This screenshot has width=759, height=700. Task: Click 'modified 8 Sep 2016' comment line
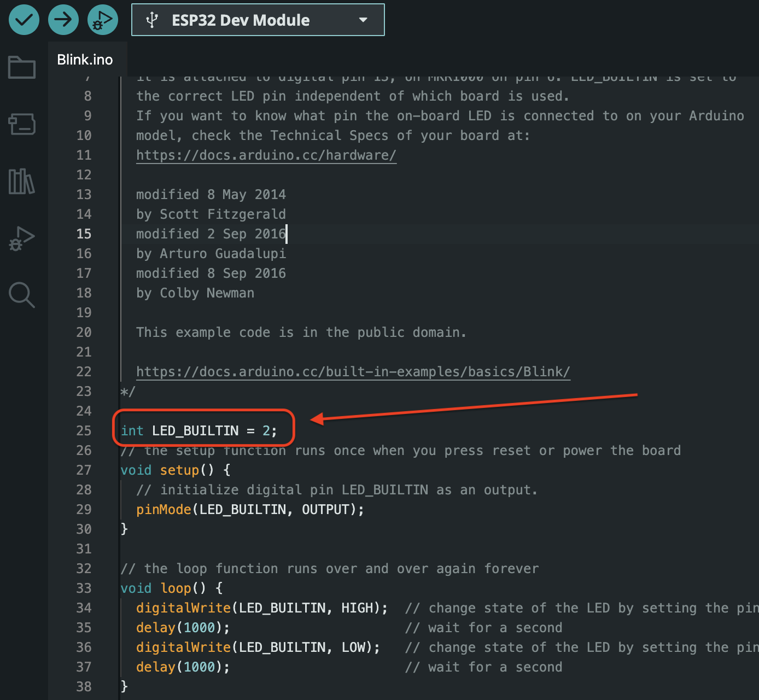211,273
